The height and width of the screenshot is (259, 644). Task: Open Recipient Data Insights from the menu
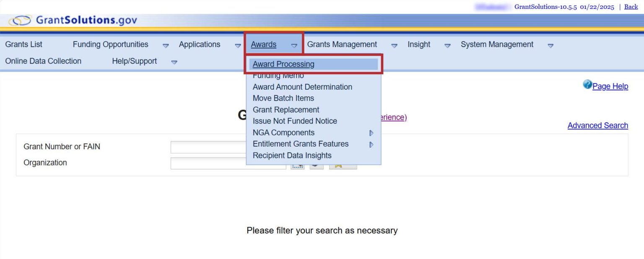coord(292,155)
